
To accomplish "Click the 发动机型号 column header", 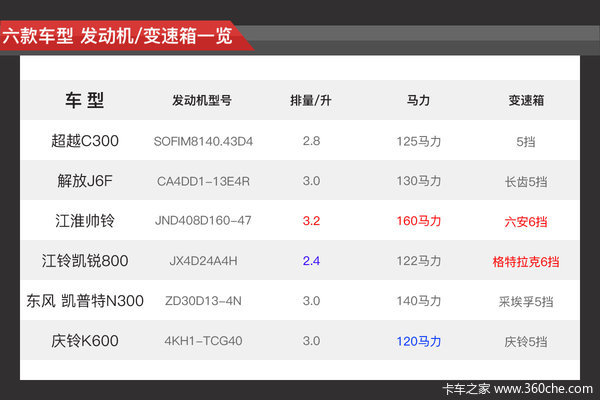I will (203, 101).
